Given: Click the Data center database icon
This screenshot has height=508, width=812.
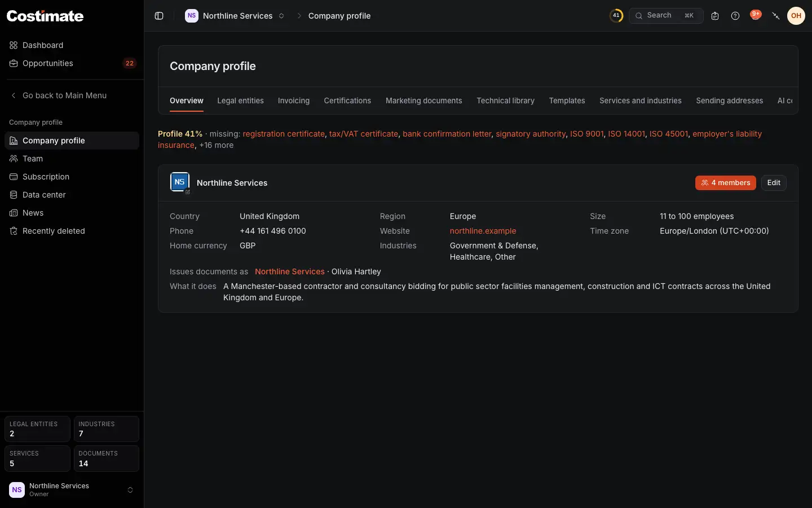Looking at the screenshot, I should 14,195.
